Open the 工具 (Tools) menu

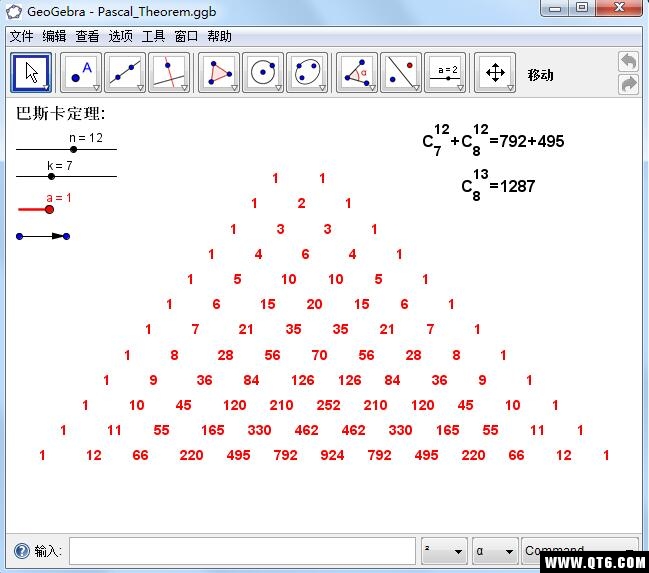153,36
